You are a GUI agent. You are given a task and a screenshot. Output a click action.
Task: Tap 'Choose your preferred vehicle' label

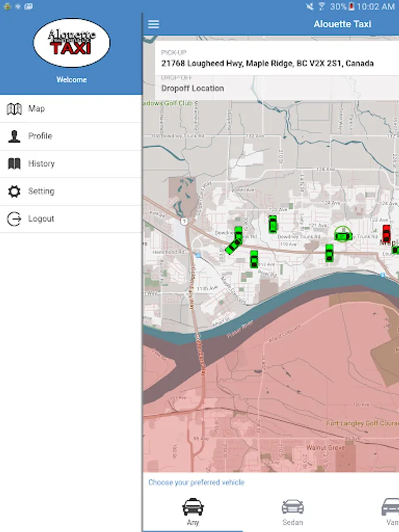(196, 482)
